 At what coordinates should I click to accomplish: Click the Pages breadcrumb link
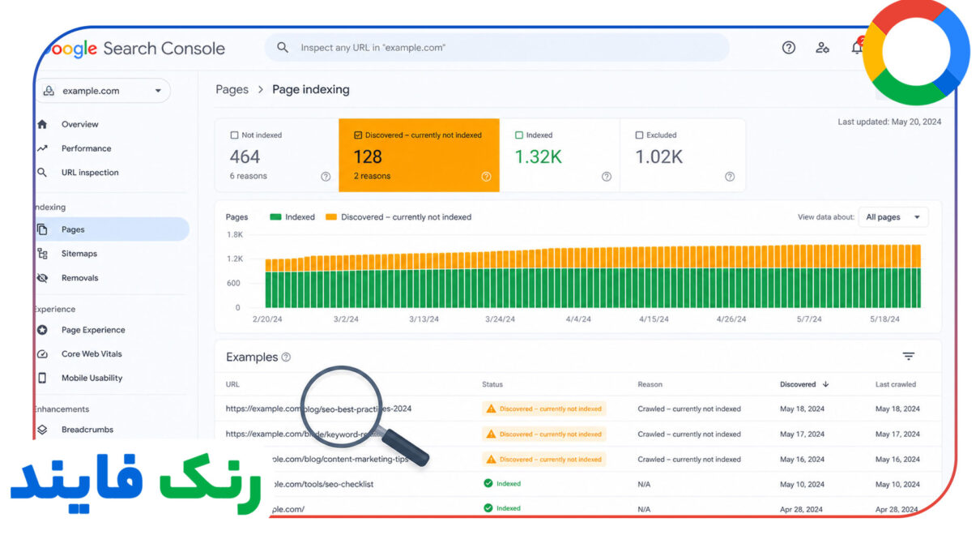click(x=232, y=89)
